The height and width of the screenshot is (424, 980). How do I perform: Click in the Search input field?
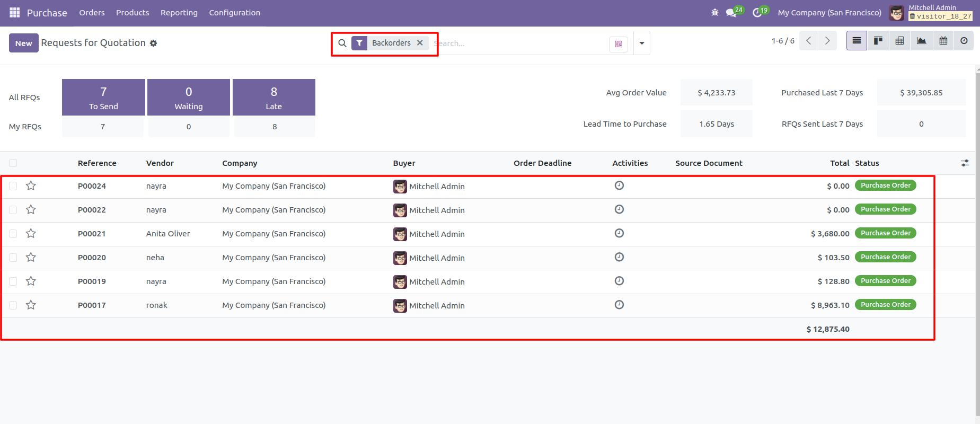(519, 43)
